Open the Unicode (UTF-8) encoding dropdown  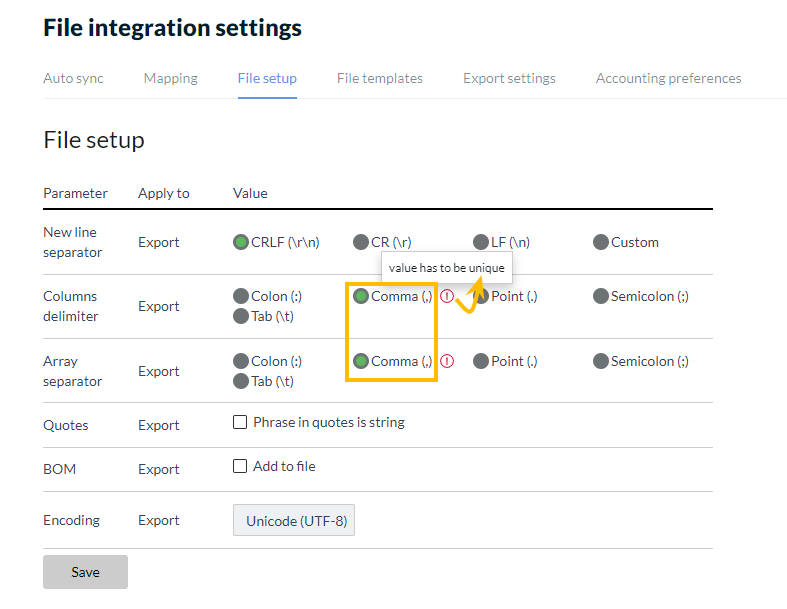[x=294, y=521]
